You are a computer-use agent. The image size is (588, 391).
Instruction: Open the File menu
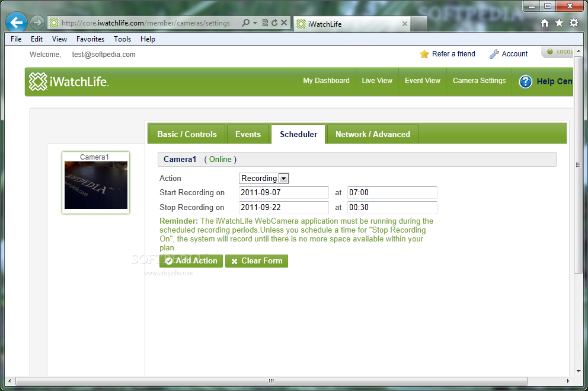click(x=16, y=39)
